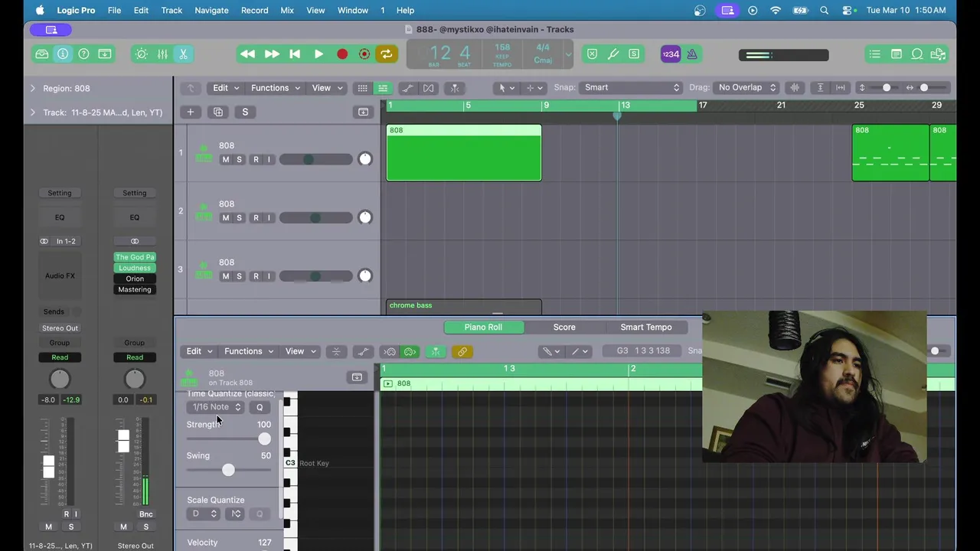Open the Track menu
Viewport: 980px width, 551px height.
(171, 10)
